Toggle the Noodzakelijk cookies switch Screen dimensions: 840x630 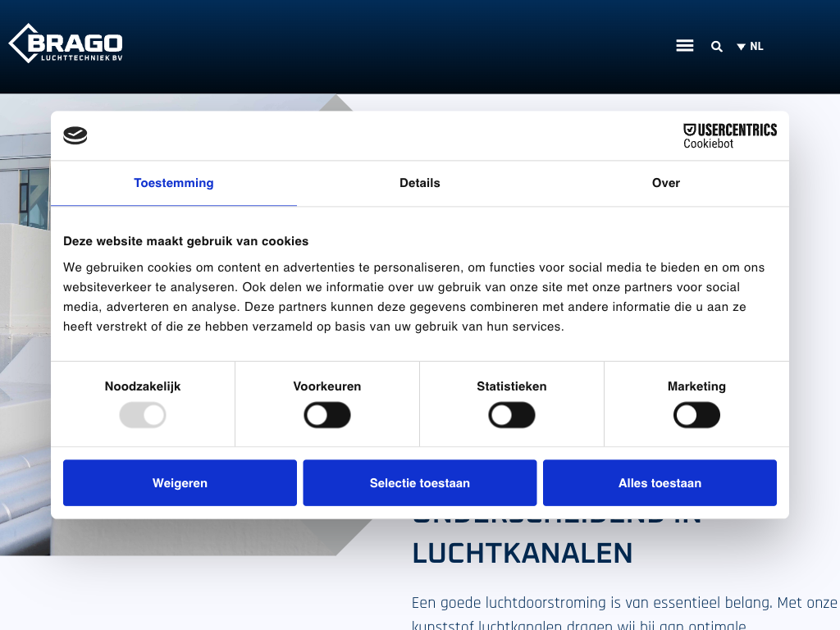click(143, 415)
